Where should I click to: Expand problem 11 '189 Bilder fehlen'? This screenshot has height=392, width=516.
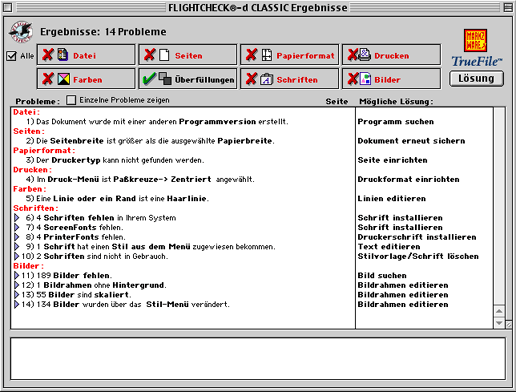[x=17, y=275]
